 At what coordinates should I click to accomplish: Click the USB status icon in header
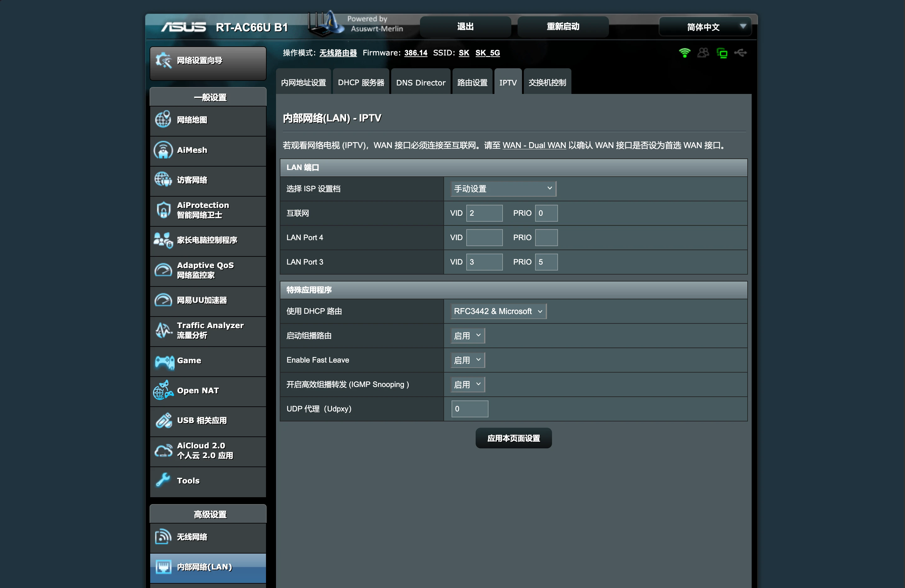click(740, 53)
